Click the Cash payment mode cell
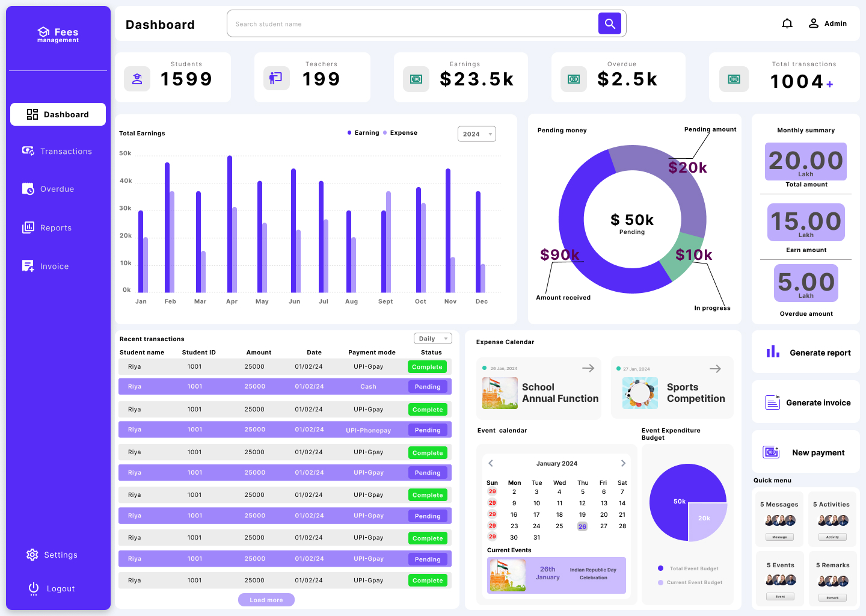The image size is (866, 616). click(368, 387)
